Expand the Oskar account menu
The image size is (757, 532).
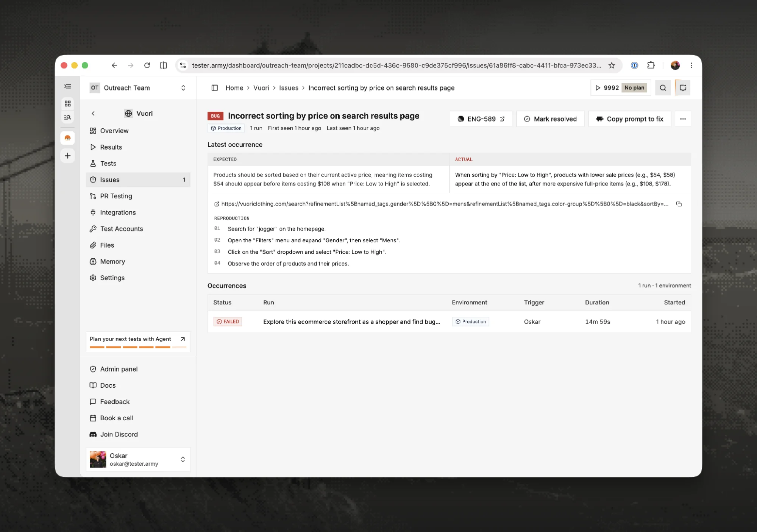tap(138, 459)
